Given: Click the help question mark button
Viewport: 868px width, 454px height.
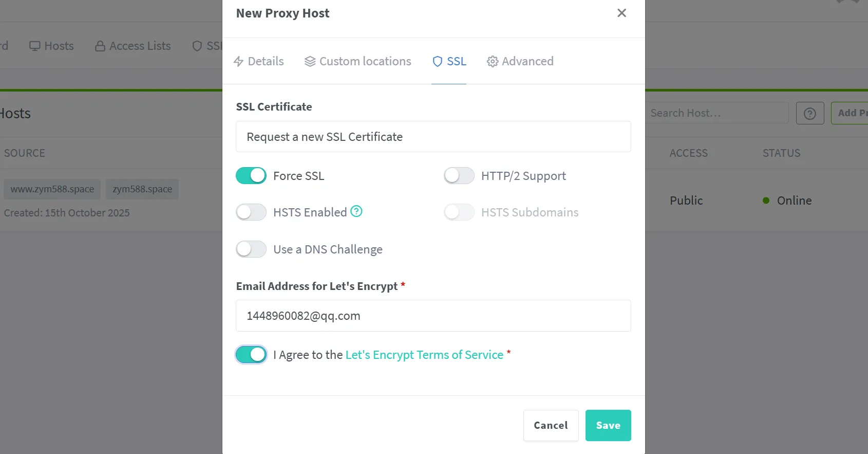Looking at the screenshot, I should tap(810, 113).
